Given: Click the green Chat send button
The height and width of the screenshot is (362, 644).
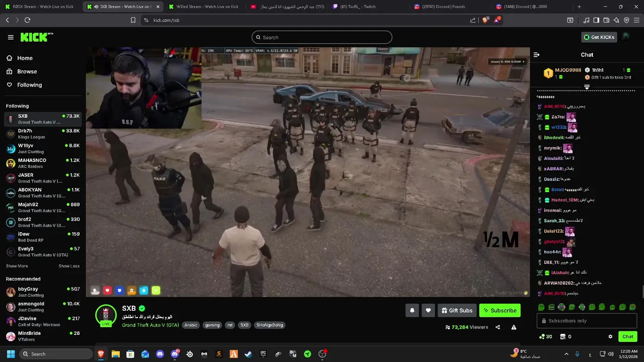Looking at the screenshot, I should [628, 336].
